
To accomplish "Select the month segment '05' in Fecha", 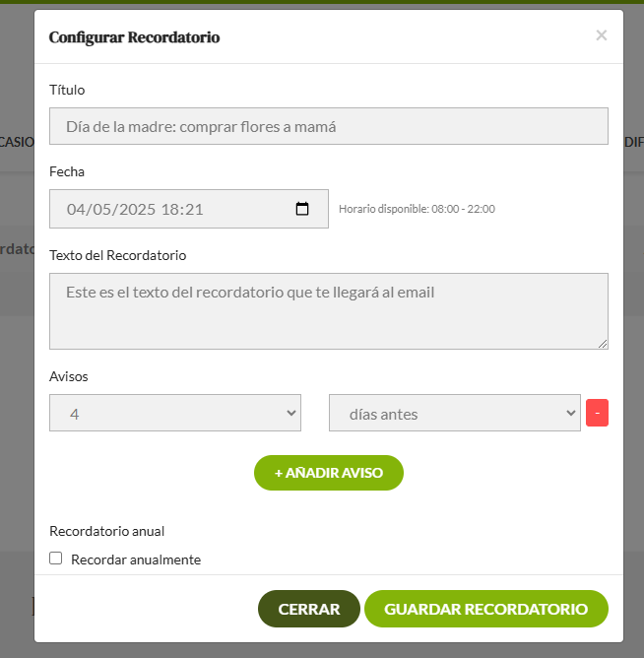I will pyautogui.click(x=100, y=210).
